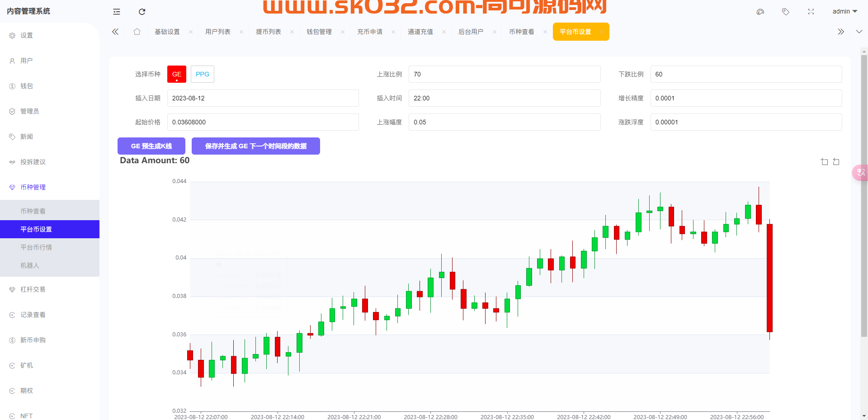Expand the 杠杆交易 sidebar menu

(50, 289)
